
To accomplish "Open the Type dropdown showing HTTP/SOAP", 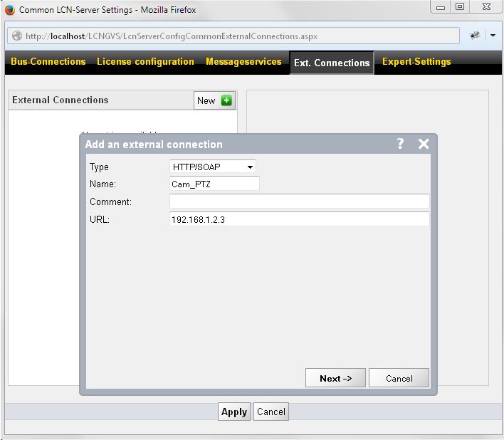I will pyautogui.click(x=212, y=167).
